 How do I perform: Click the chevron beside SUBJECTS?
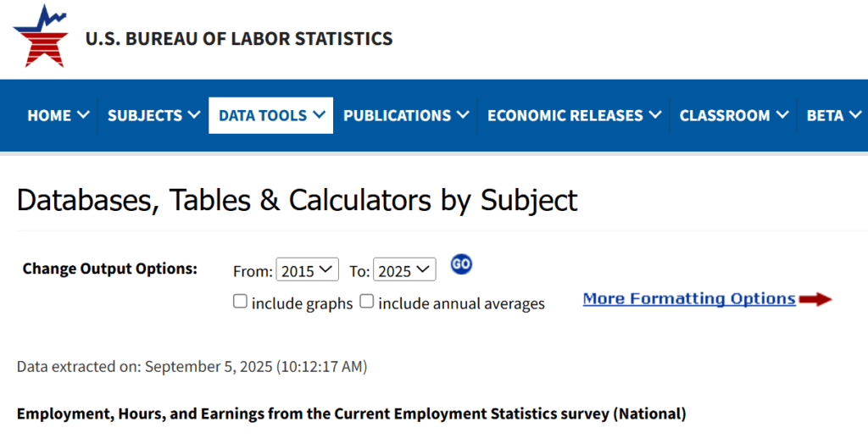coord(194,114)
